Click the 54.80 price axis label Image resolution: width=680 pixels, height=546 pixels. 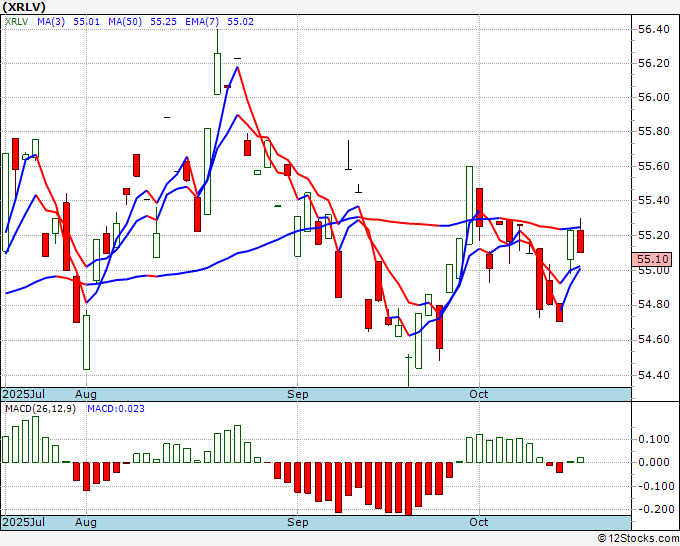(654, 304)
